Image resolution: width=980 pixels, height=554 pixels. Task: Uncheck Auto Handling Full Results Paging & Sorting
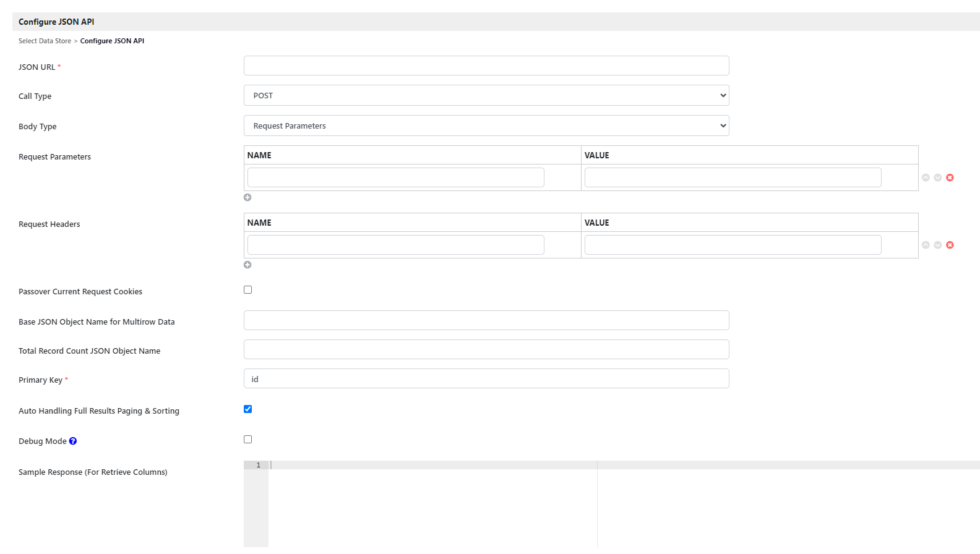pos(247,409)
